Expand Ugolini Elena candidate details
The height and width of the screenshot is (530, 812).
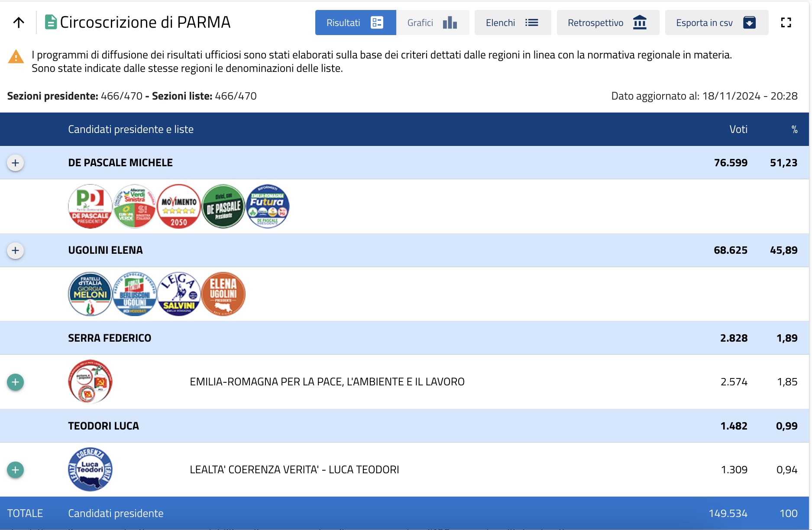(x=16, y=250)
